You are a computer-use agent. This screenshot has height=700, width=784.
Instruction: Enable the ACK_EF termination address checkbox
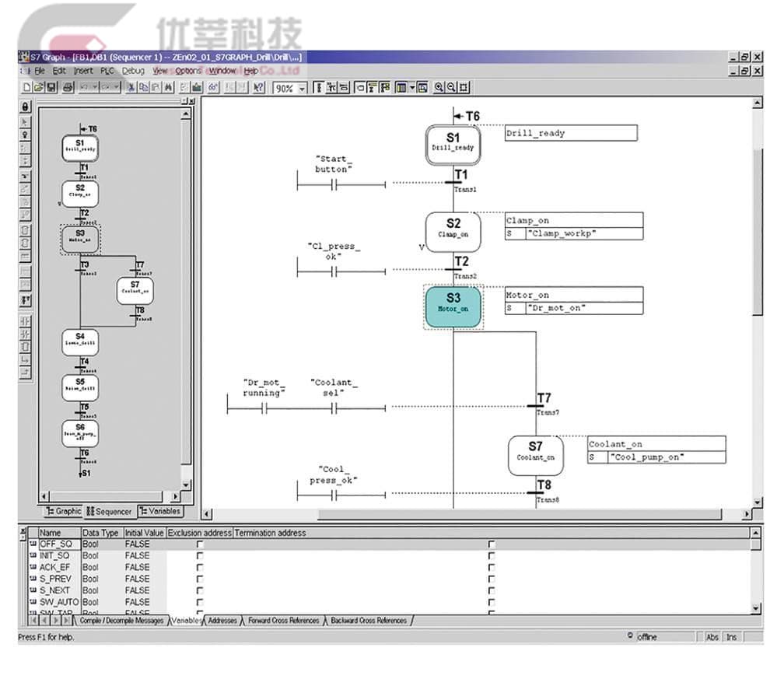click(491, 568)
